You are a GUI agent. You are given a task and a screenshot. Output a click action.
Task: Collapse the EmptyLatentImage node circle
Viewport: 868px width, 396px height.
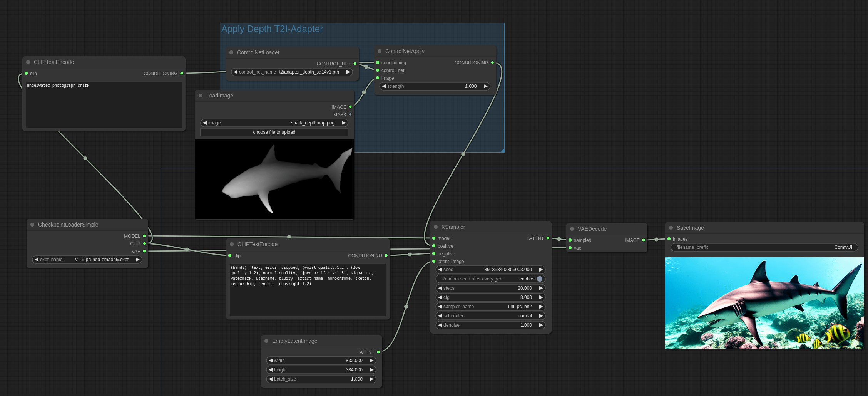(266, 341)
